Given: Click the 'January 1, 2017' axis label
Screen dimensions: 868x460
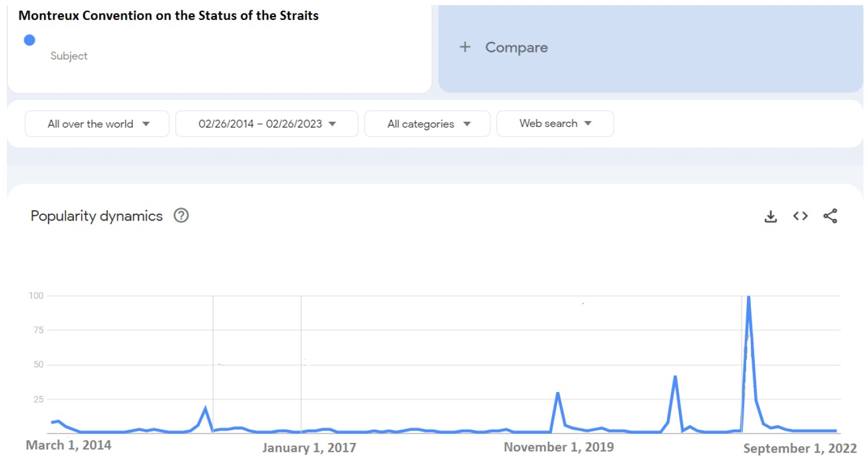Looking at the screenshot, I should (x=309, y=448).
